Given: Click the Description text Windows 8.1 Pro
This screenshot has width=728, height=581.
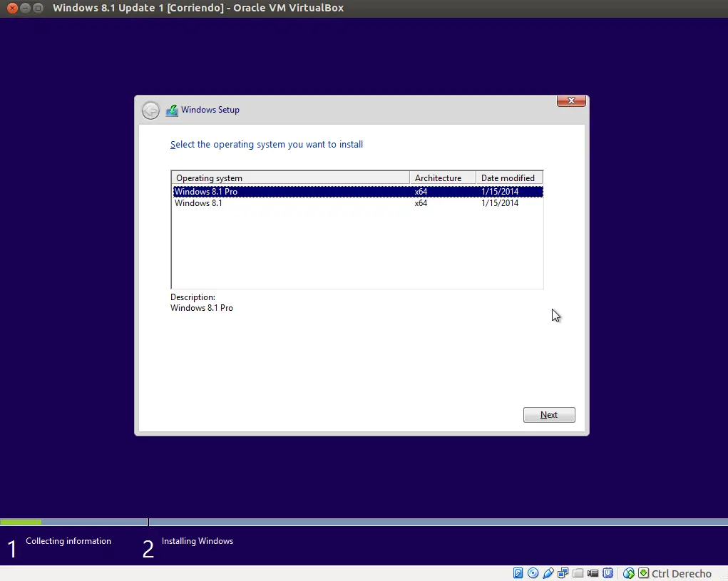Looking at the screenshot, I should 202,308.
